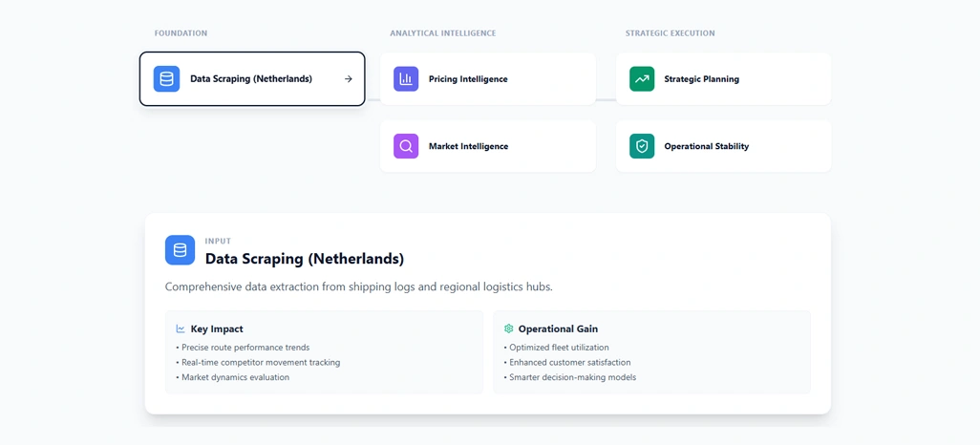Viewport: 980px width, 445px height.
Task: Click the Key Impact line chart icon
Action: (x=181, y=328)
